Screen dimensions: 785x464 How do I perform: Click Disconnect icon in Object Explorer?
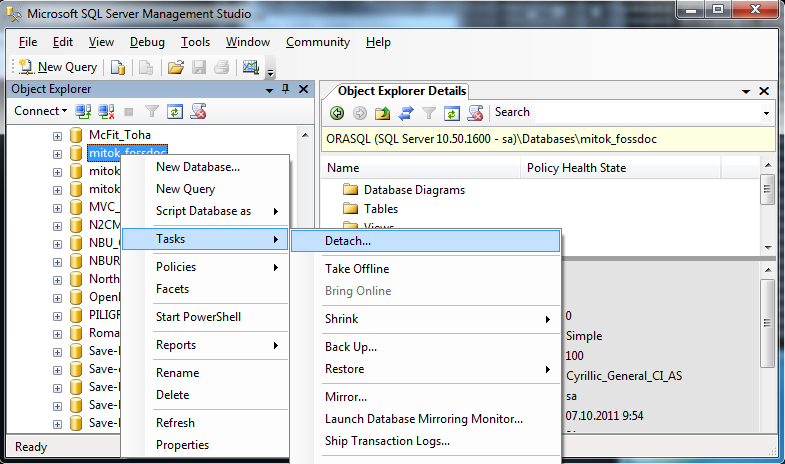(x=106, y=111)
